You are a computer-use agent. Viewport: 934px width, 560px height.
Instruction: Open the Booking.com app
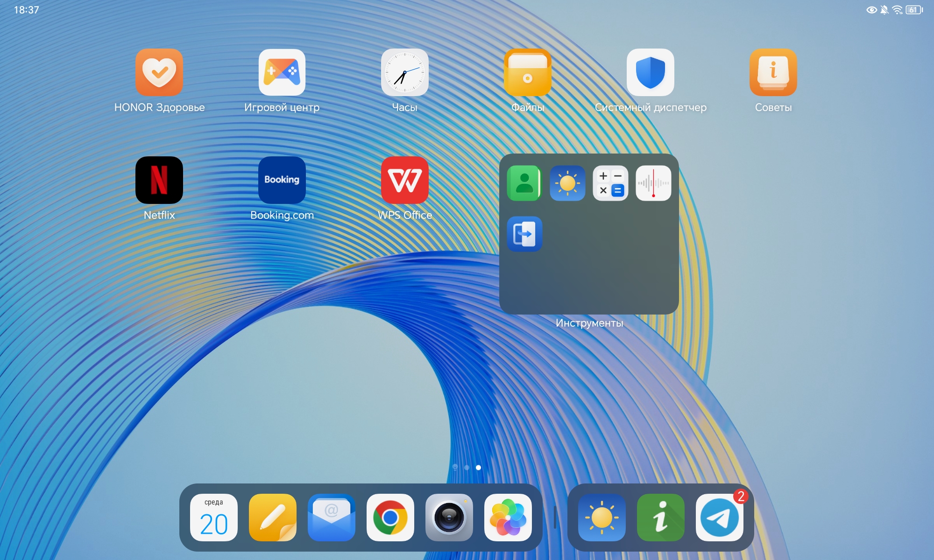point(282,180)
